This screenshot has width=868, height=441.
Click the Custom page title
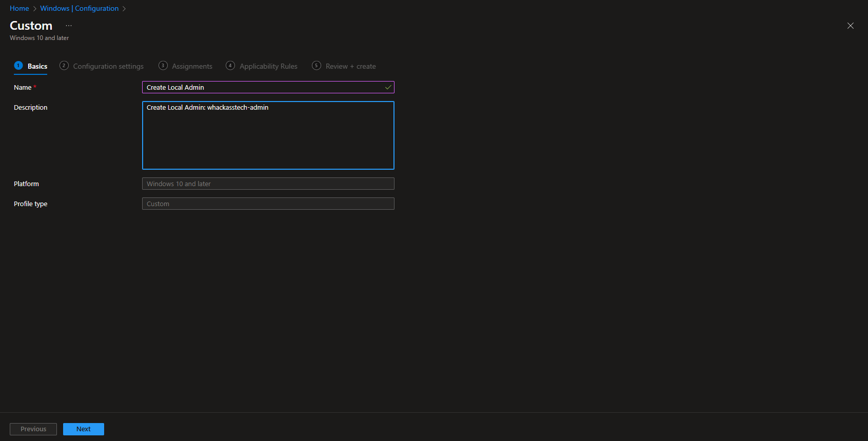coord(31,26)
